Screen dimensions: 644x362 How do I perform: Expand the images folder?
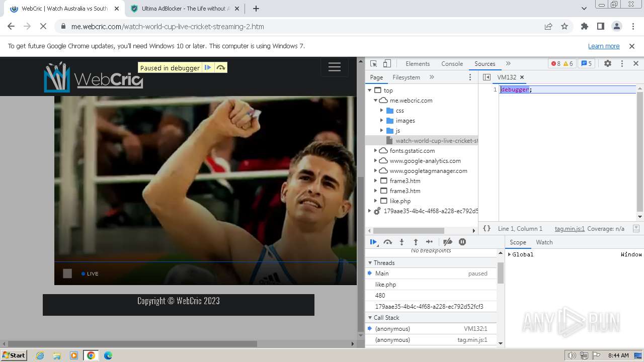(382, 121)
